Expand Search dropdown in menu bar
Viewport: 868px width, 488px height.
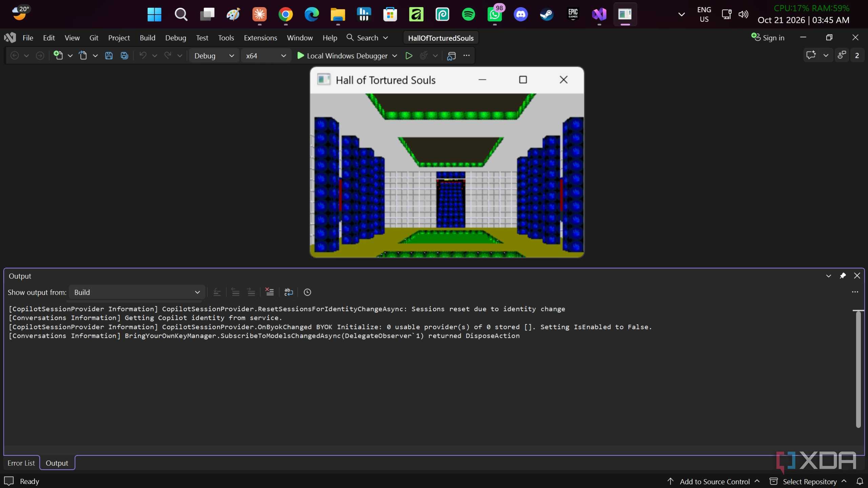[386, 38]
